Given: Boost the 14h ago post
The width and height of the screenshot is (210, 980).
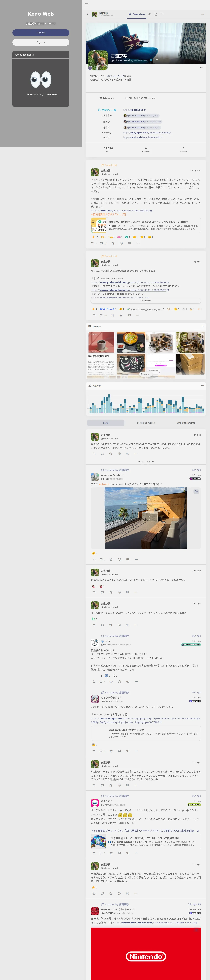Looking at the screenshot, I should pos(102,625).
